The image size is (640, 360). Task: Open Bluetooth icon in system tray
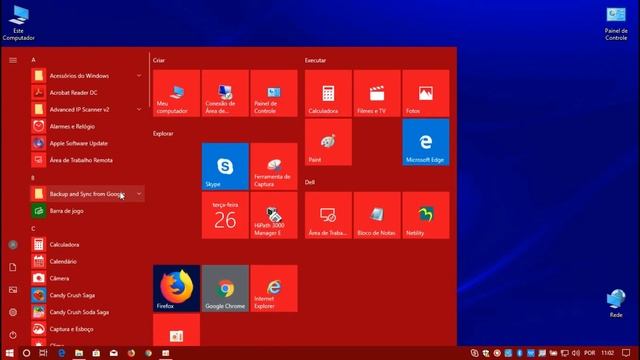[x=520, y=353]
